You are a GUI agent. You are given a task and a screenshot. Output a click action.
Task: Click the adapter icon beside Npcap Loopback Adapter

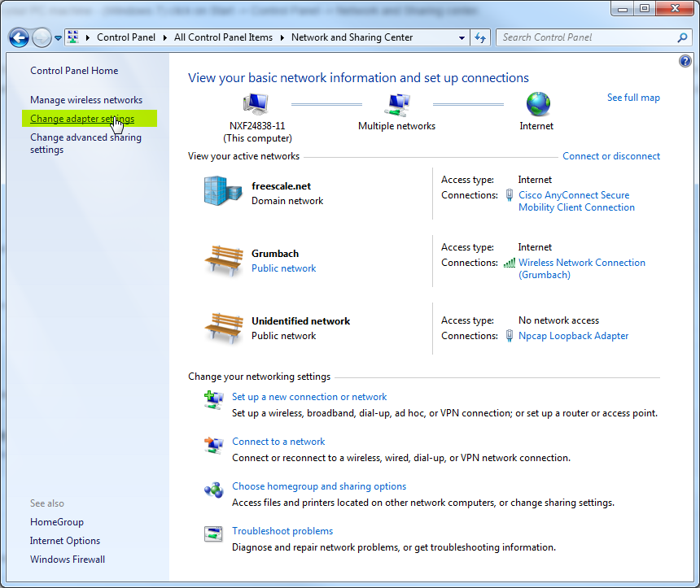point(509,336)
